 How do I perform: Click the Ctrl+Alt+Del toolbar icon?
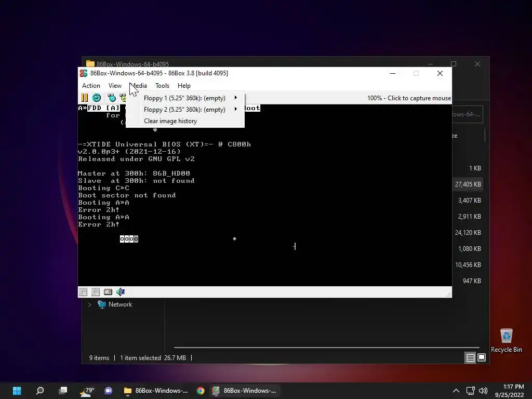(x=112, y=98)
